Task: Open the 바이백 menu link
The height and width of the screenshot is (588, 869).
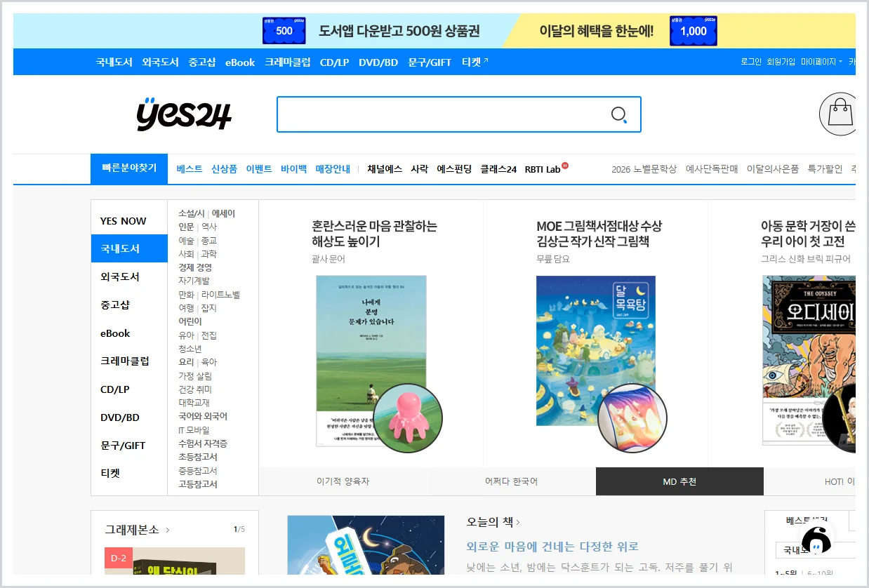Action: tap(293, 169)
